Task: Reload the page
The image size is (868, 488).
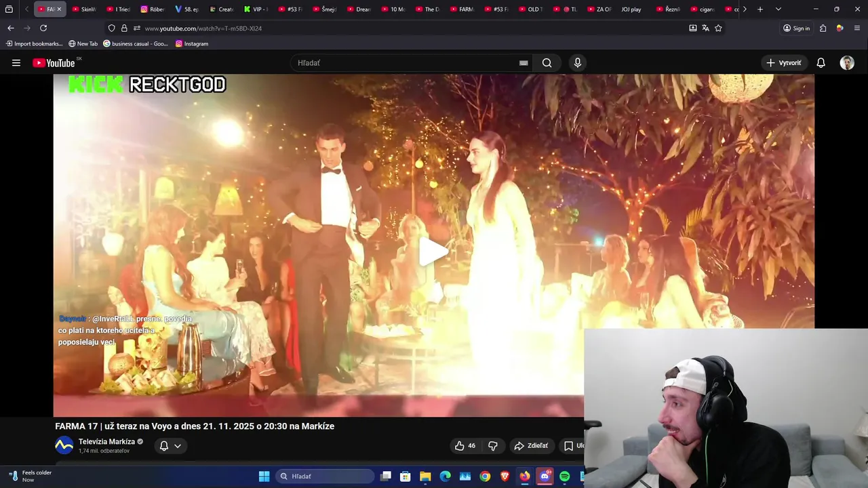Action: (x=43, y=28)
